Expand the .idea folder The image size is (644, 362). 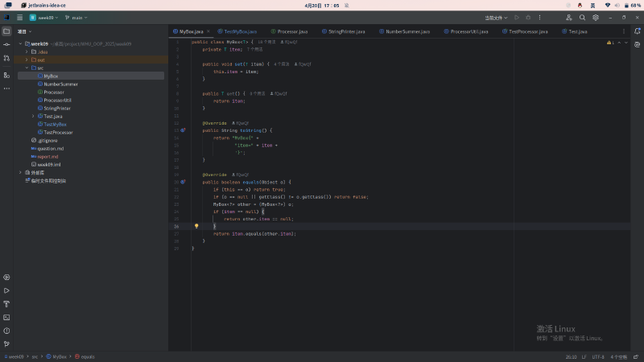click(27, 51)
